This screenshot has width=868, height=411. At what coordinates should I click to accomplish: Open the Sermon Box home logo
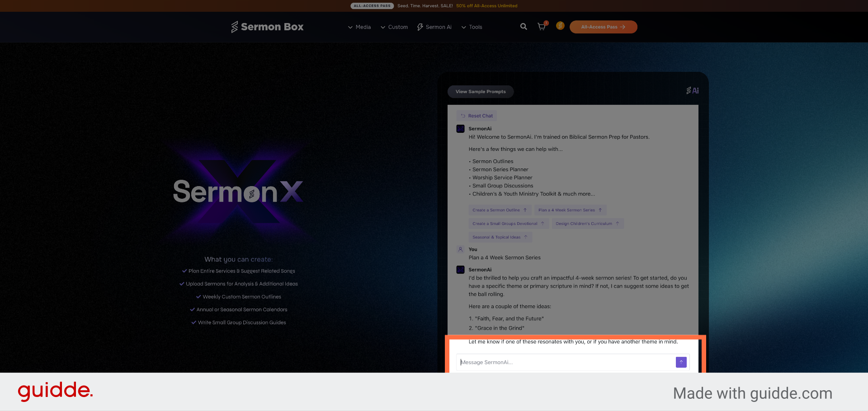(267, 27)
